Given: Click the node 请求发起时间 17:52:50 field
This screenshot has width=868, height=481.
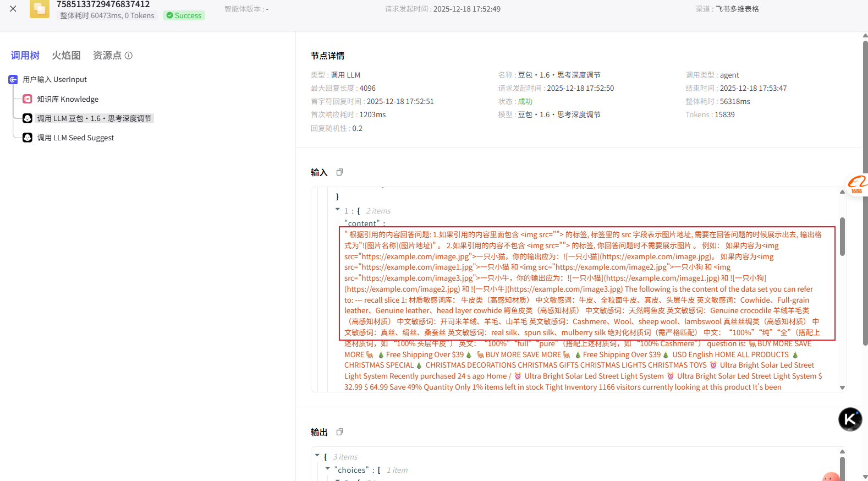Looking at the screenshot, I should click(x=556, y=88).
